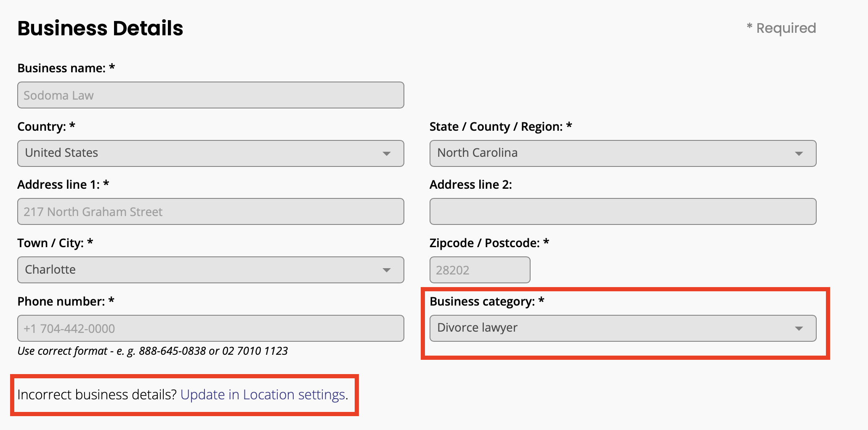Click the Address line 1 label
Image resolution: width=868 pixels, height=430 pixels.
63,185
